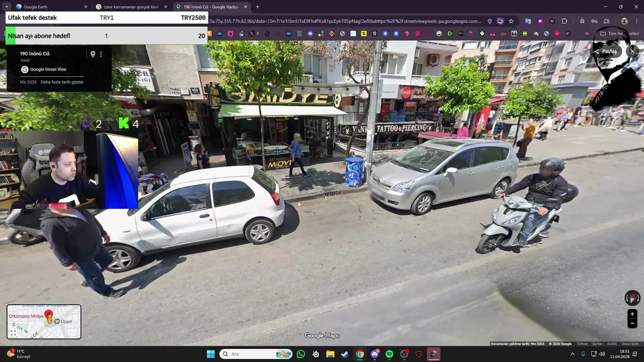
Task: Click the Chrome address bar URL
Action: [x=345, y=21]
